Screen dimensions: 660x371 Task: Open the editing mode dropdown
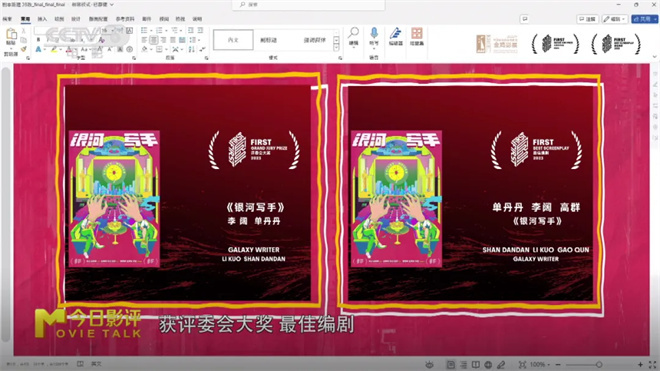coord(615,19)
